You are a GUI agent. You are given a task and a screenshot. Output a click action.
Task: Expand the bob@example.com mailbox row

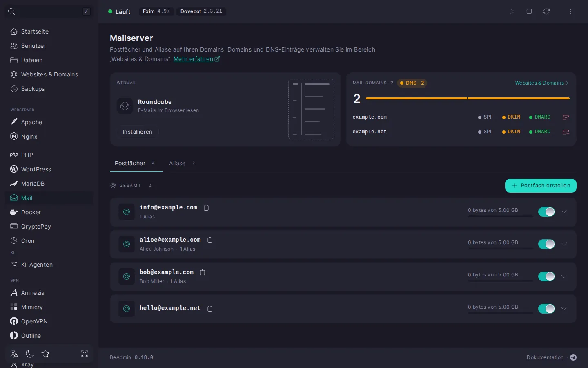[564, 276]
